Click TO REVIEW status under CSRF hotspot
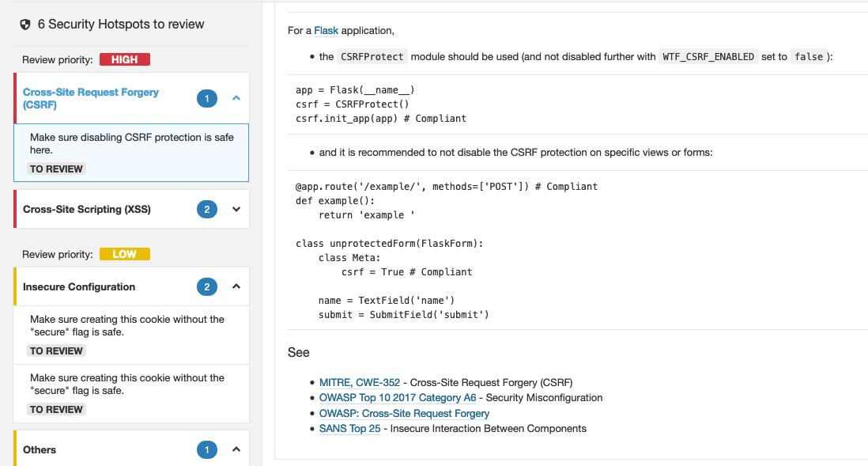This screenshot has height=466, width=868. pos(56,169)
